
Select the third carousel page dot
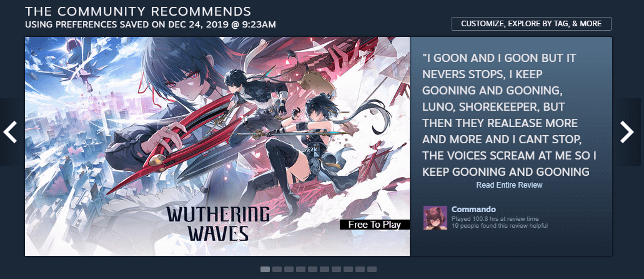(289, 270)
